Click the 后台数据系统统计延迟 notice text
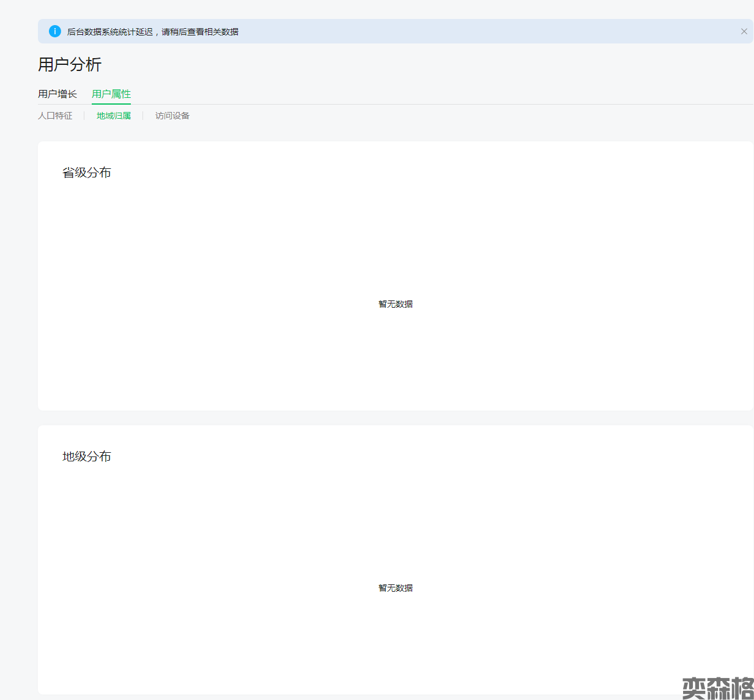This screenshot has width=754, height=700. pos(153,32)
